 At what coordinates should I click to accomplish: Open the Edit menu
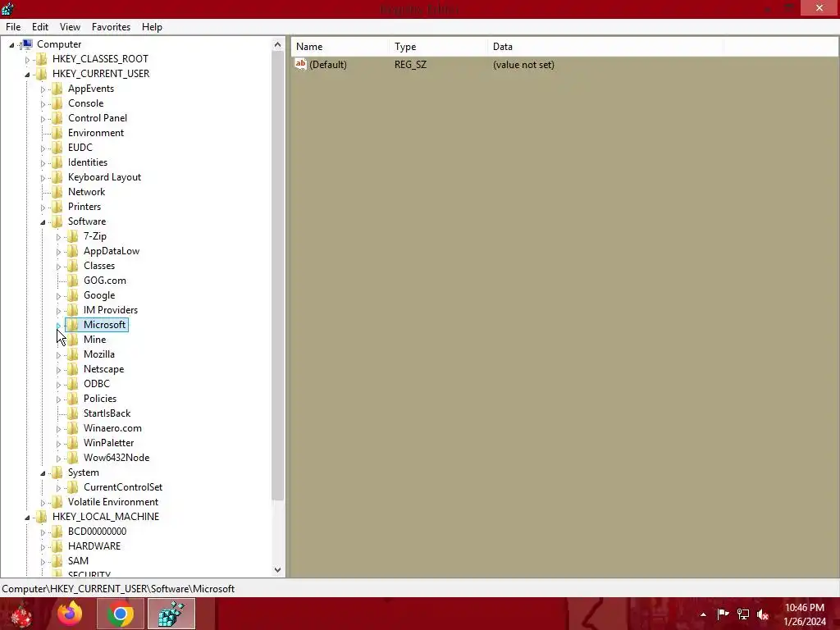40,27
